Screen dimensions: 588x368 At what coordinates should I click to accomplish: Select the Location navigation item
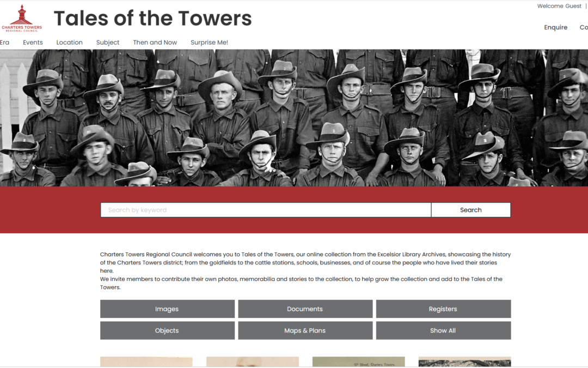(69, 43)
